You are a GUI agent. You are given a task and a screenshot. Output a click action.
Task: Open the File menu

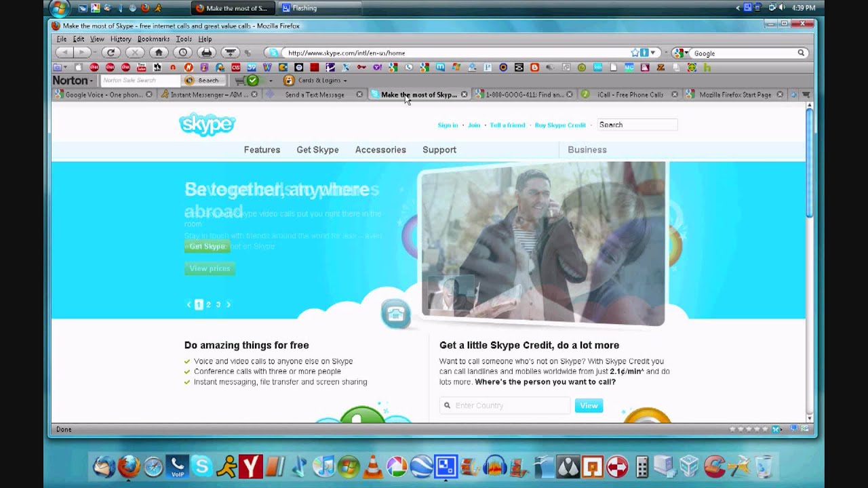tap(62, 39)
